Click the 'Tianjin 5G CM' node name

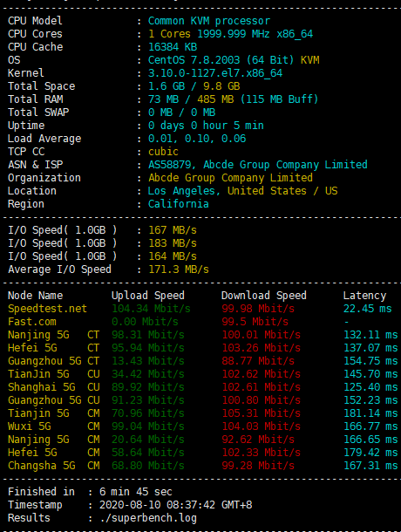point(53,413)
